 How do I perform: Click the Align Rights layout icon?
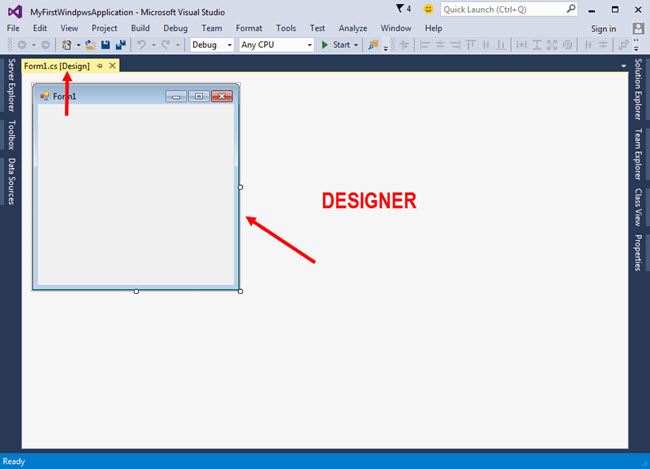coord(455,45)
